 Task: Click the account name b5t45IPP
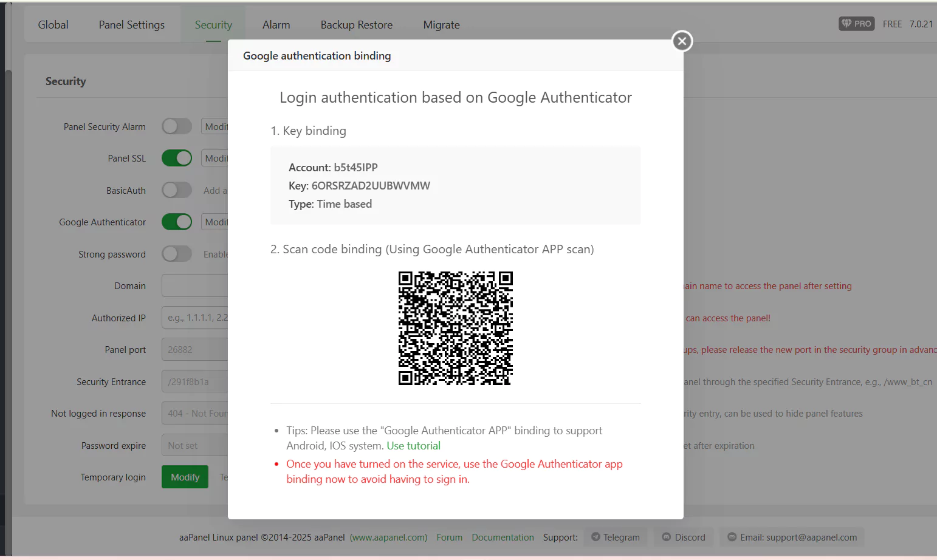pyautogui.click(x=355, y=167)
